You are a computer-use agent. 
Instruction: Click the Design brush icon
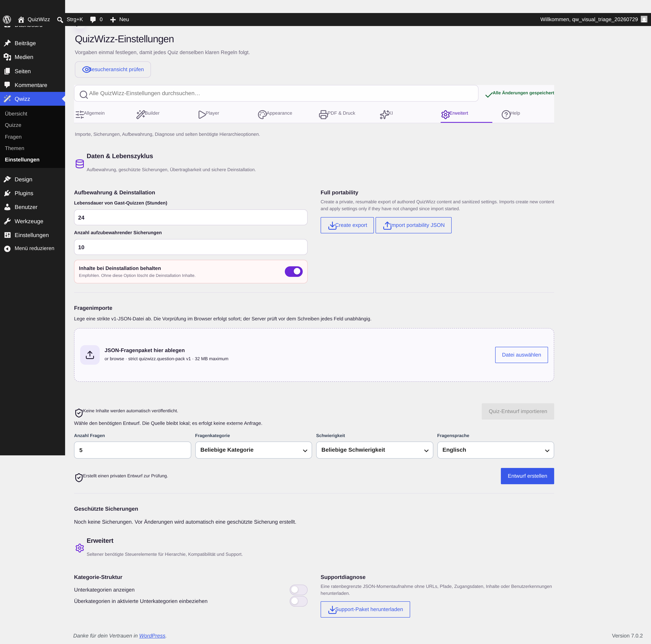pos(7,179)
